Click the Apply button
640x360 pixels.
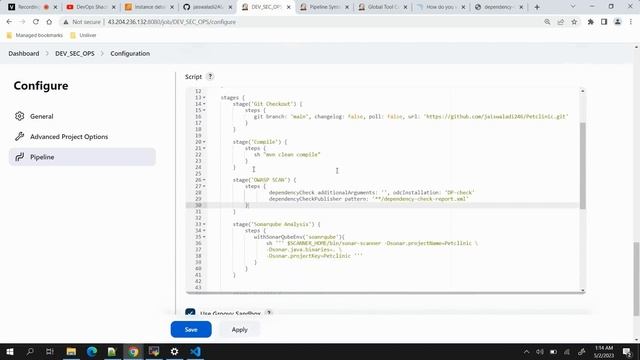click(x=240, y=329)
